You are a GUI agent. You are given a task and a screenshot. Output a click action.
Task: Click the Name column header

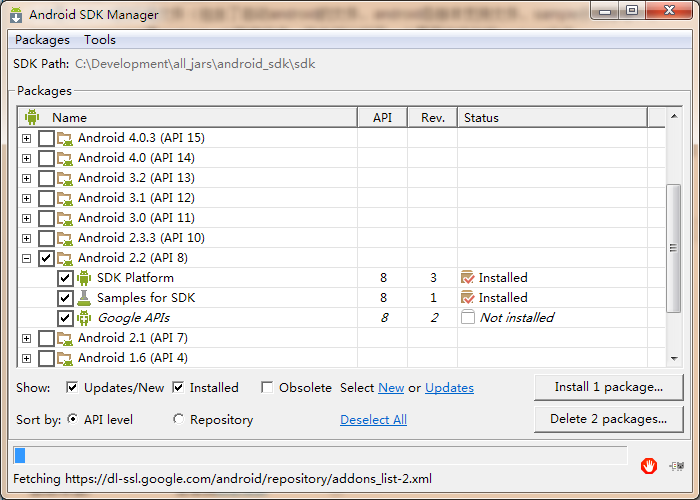[188, 117]
